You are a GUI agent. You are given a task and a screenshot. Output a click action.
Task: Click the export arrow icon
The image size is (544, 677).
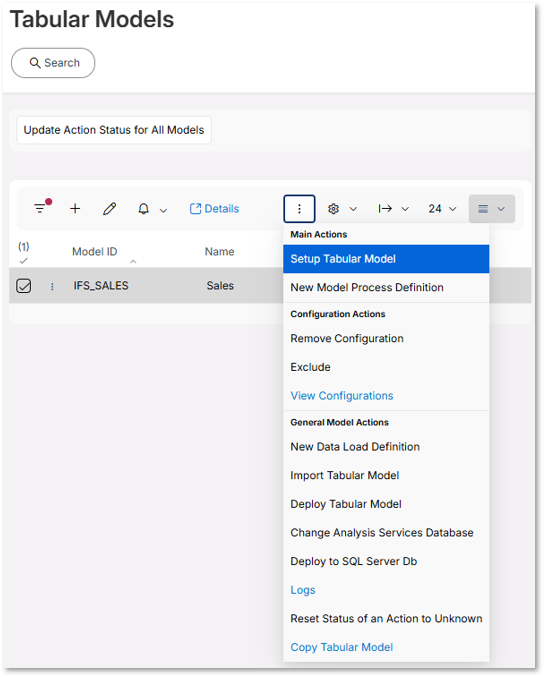point(385,209)
